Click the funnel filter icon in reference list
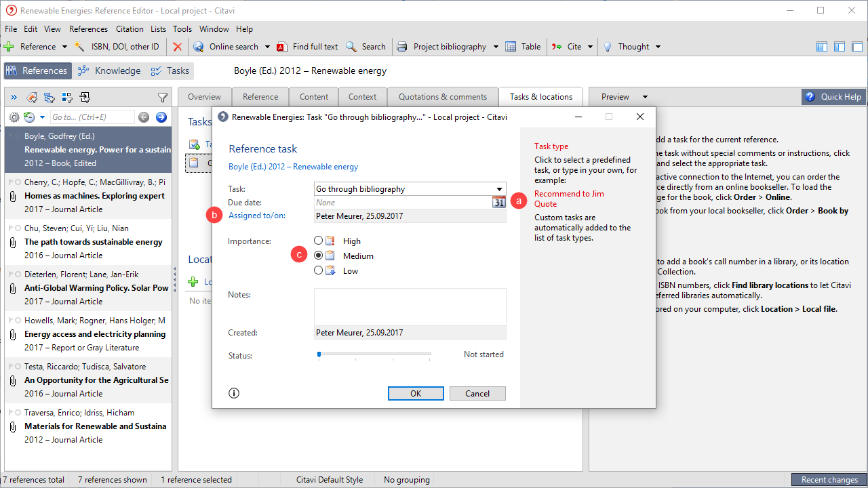Screen dimensions: 868x488 [163, 98]
